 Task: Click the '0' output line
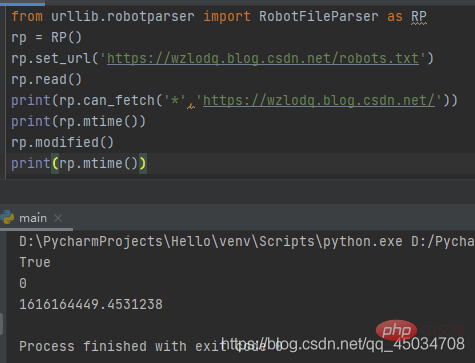coord(23,283)
